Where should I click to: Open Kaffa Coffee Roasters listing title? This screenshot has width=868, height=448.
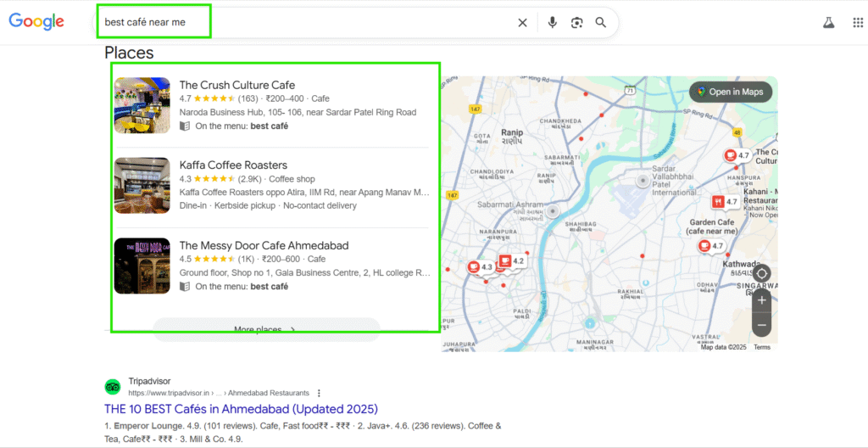coord(233,165)
